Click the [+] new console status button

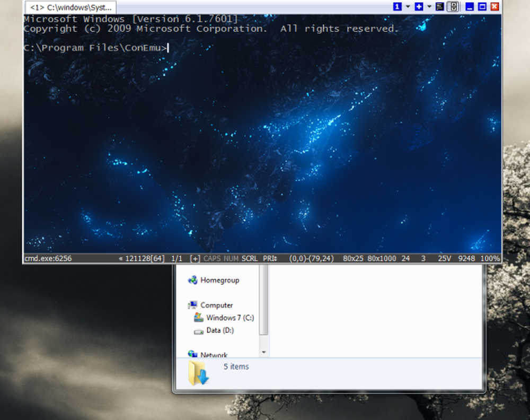click(x=195, y=259)
